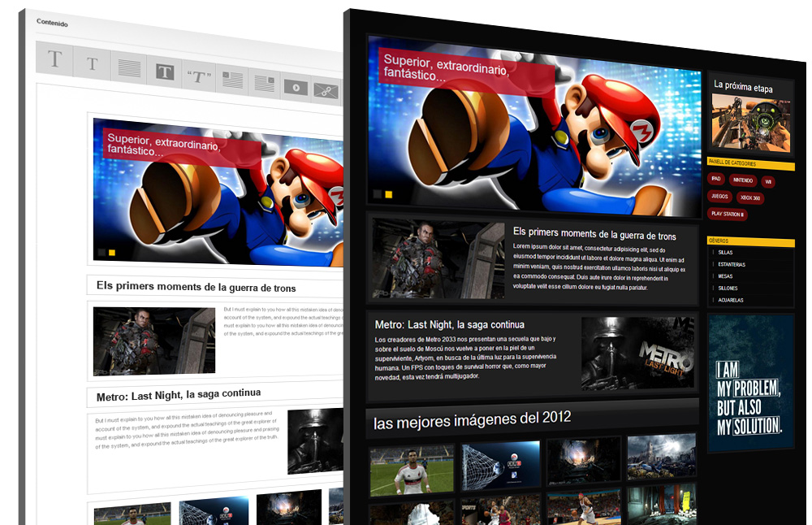
Task: Insert text block with image on left
Action: point(232,80)
